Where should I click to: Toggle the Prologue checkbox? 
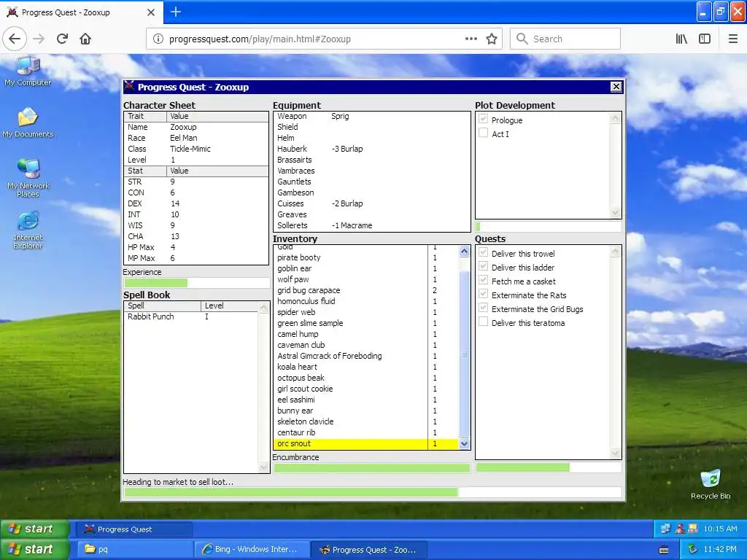pyautogui.click(x=483, y=119)
